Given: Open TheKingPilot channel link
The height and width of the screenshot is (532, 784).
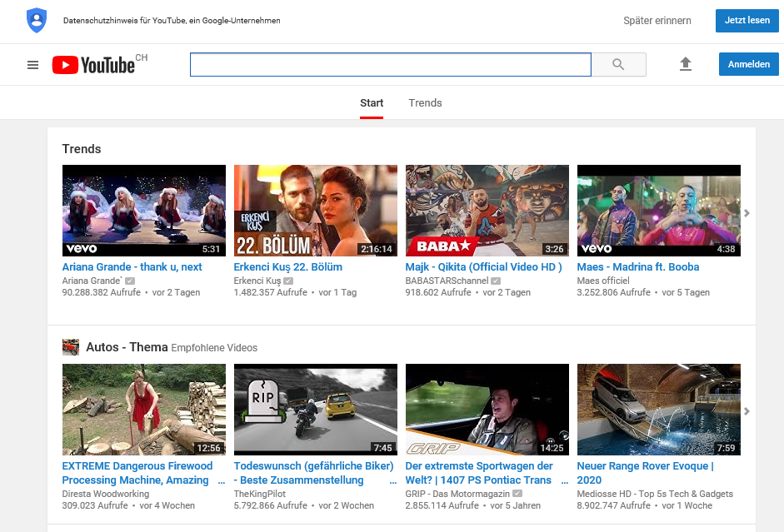Looking at the screenshot, I should (259, 494).
